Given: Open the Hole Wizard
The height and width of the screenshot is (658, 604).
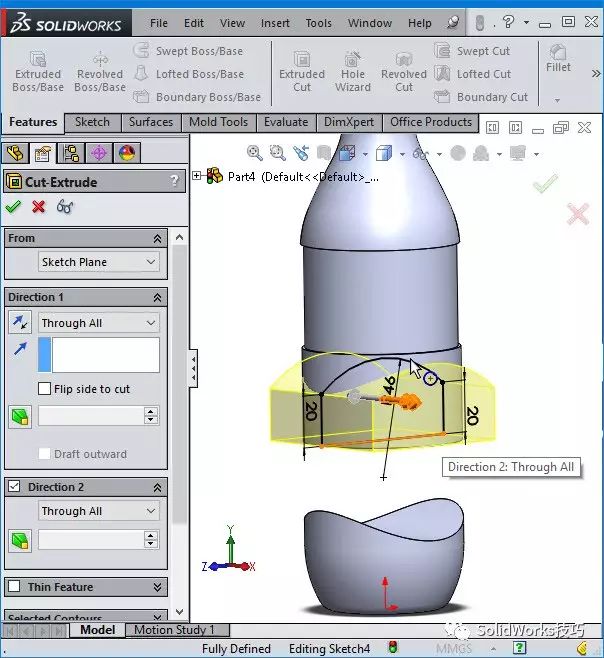Looking at the screenshot, I should click(353, 71).
